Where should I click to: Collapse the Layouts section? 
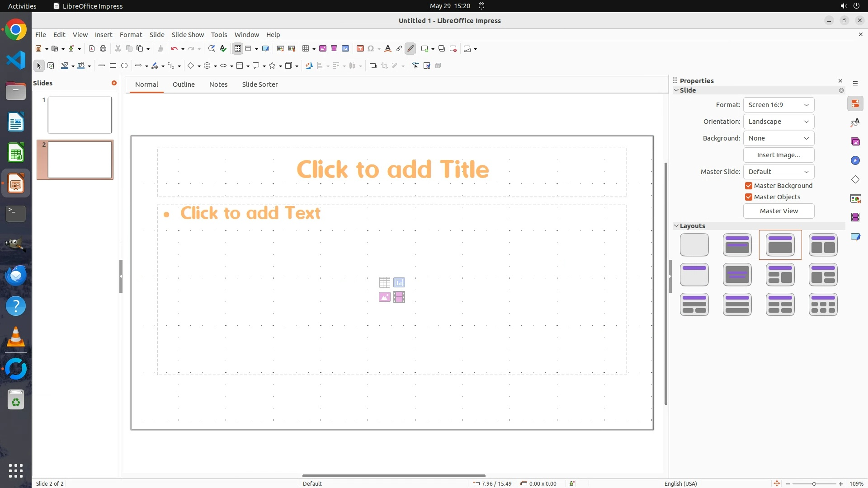676,226
